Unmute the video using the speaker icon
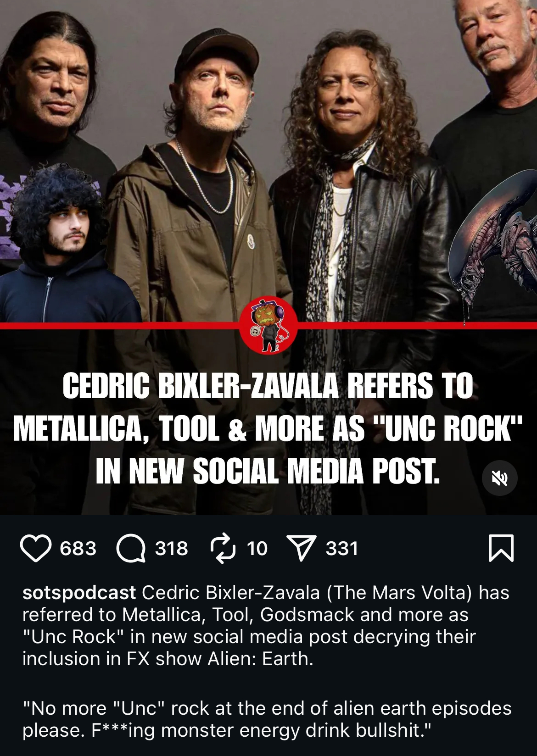Image resolution: width=537 pixels, height=756 pixels. point(500,478)
